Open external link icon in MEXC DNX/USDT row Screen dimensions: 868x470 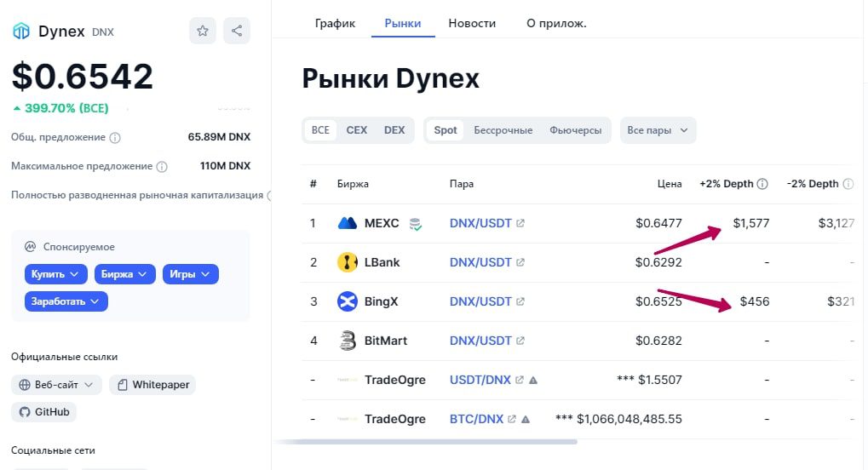(520, 223)
